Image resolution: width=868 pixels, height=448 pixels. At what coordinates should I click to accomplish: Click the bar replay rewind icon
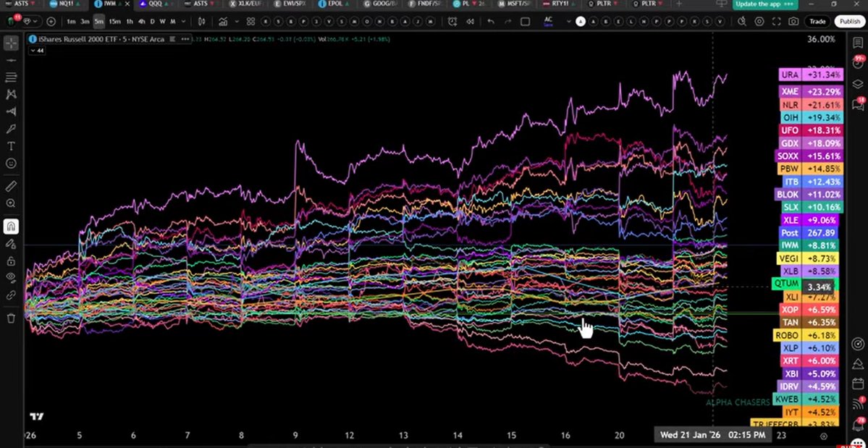click(470, 22)
